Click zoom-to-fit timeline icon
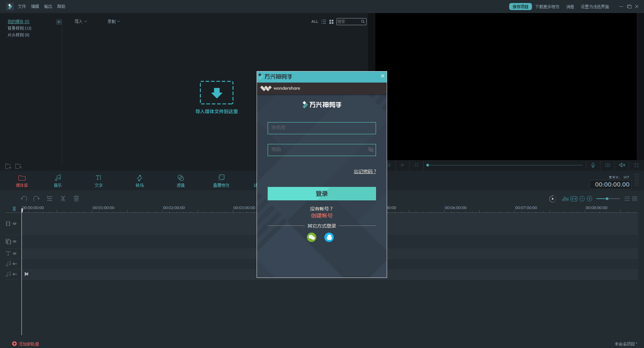 [x=574, y=199]
